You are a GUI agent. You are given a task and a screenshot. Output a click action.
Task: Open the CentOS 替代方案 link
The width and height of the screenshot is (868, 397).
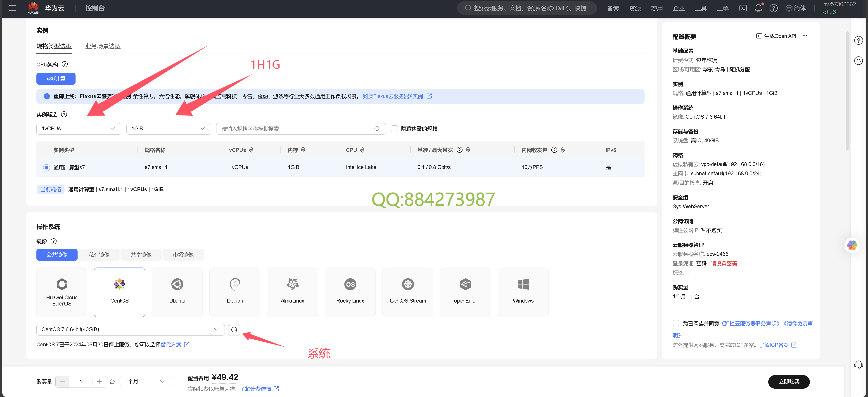[x=175, y=345]
